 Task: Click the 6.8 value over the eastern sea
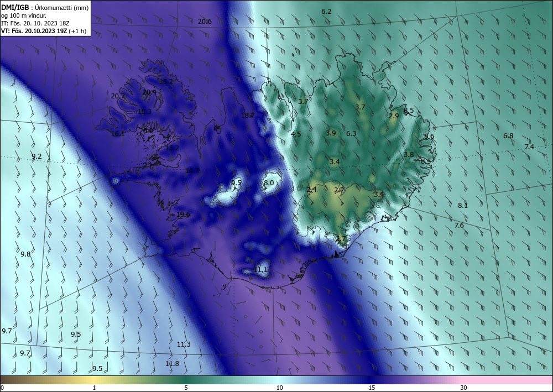(x=508, y=135)
